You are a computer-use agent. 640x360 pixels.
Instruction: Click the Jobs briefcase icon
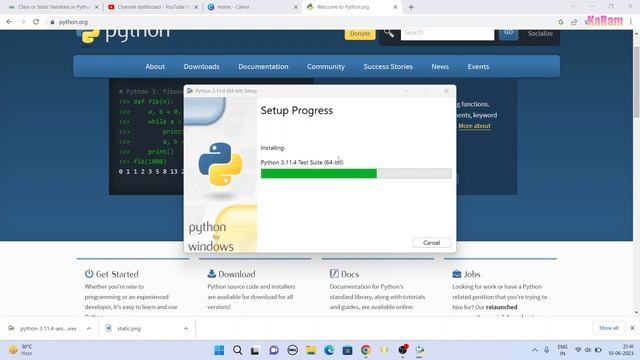(457, 273)
